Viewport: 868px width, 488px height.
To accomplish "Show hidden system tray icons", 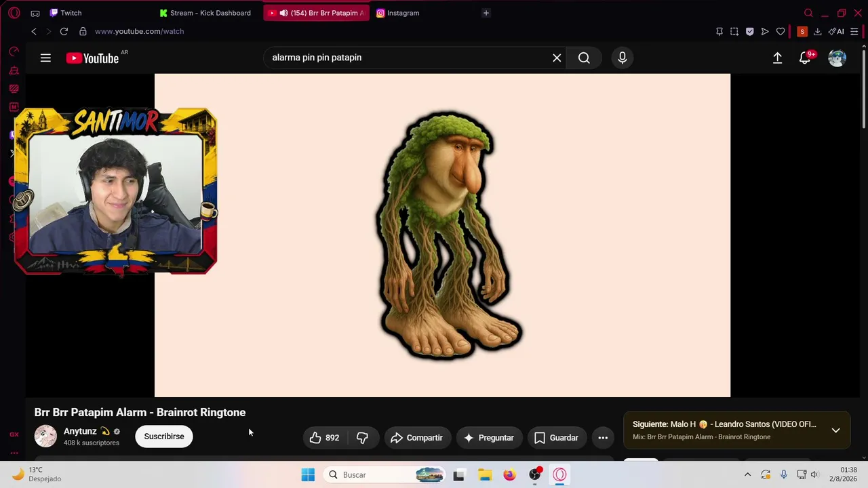I will [747, 474].
